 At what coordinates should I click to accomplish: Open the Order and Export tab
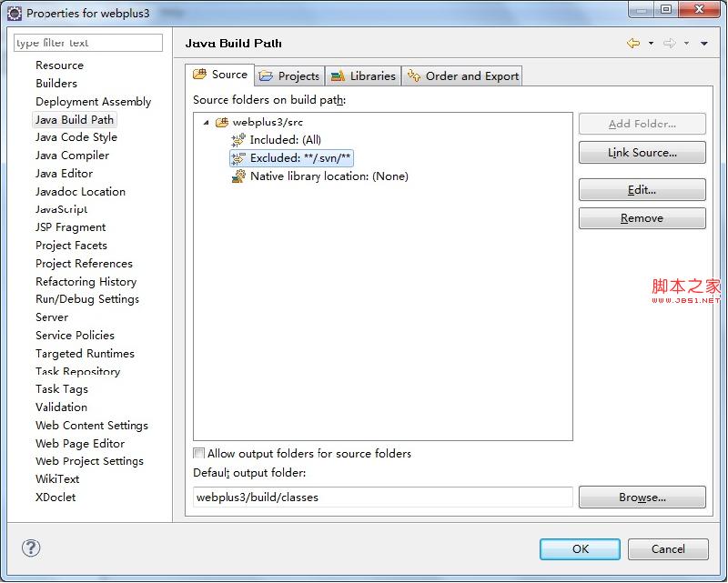pyautogui.click(x=463, y=75)
